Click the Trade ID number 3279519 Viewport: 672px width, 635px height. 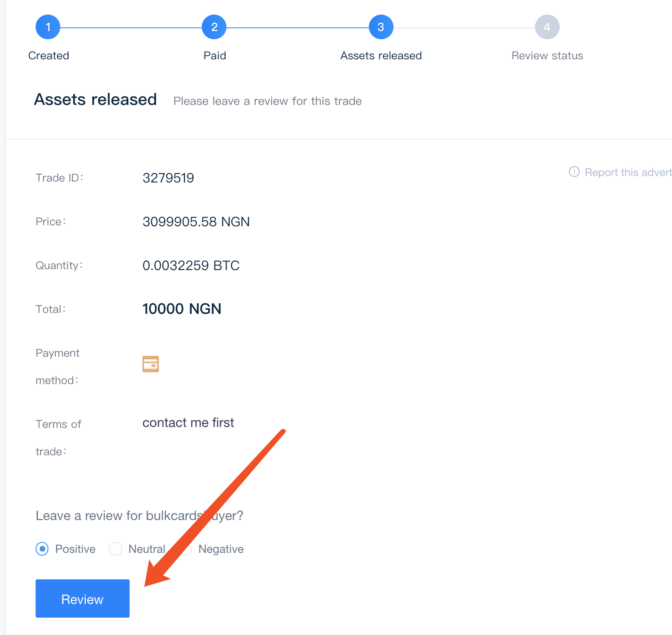pos(168,178)
